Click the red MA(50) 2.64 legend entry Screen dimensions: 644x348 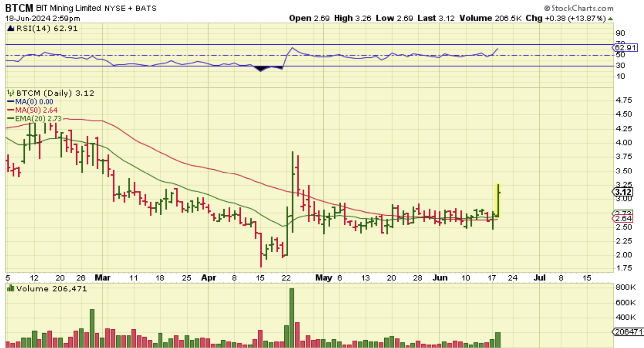coord(32,110)
